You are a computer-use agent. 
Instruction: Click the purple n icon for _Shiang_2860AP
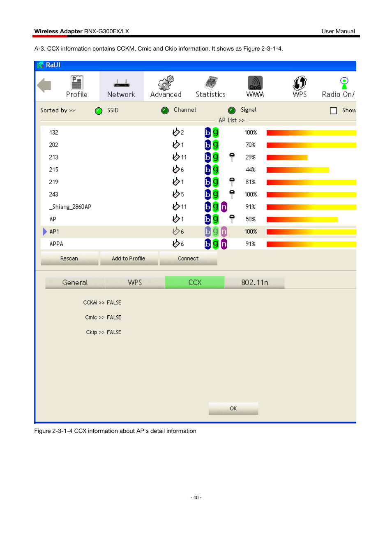[x=224, y=207]
